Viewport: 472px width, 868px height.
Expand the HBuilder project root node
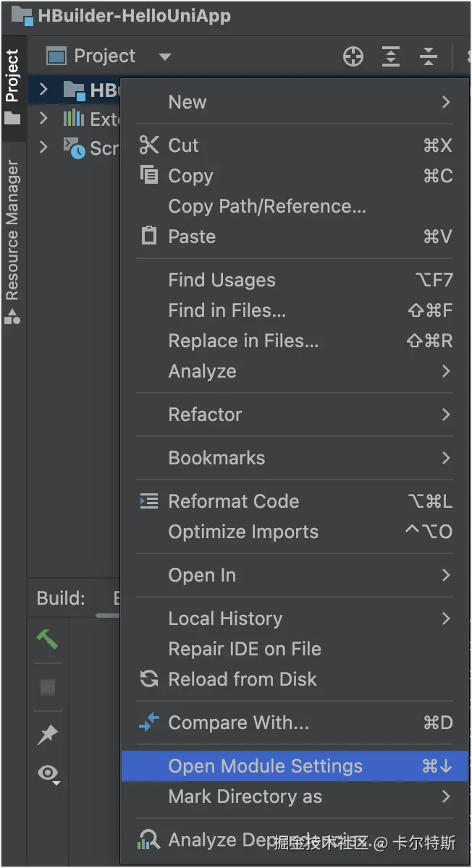click(x=43, y=90)
